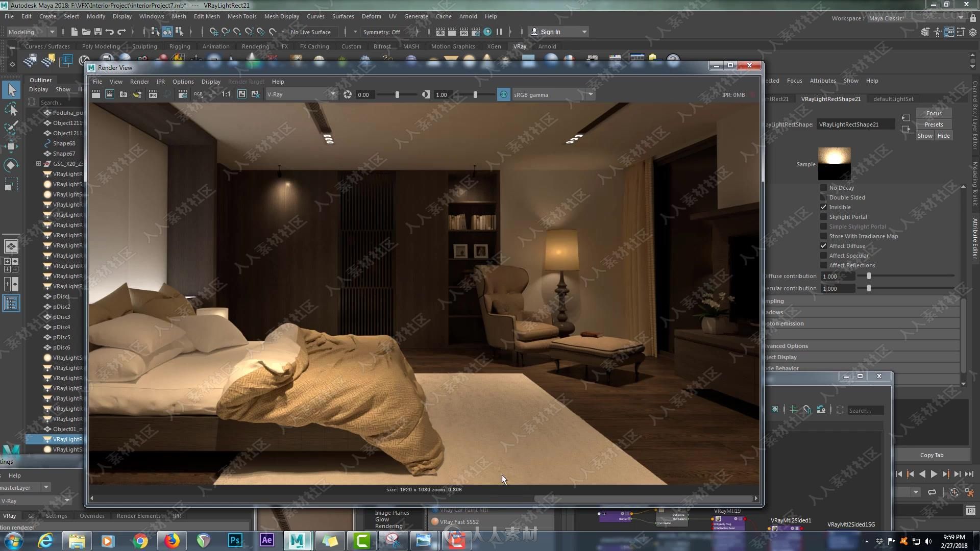Pick the Paint Selection tool
Viewport: 980px width, 551px height.
click(12, 127)
